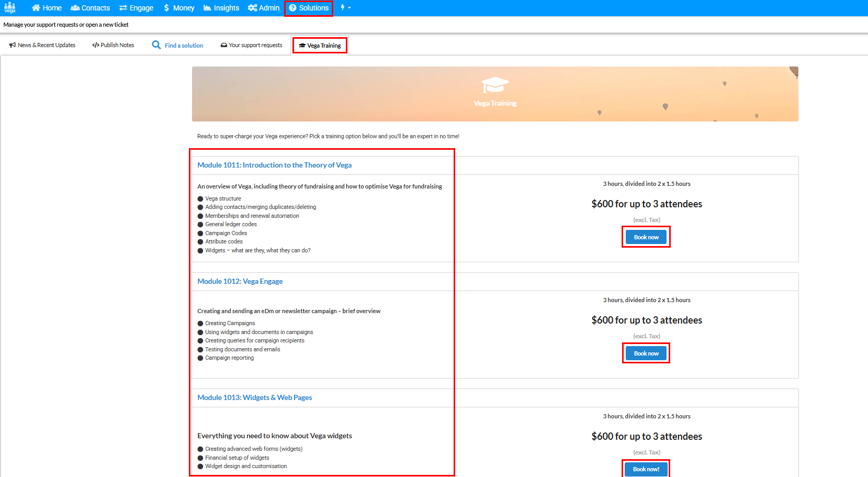The height and width of the screenshot is (477, 868).
Task: Click 'General ledger codes' text
Action: click(x=231, y=224)
